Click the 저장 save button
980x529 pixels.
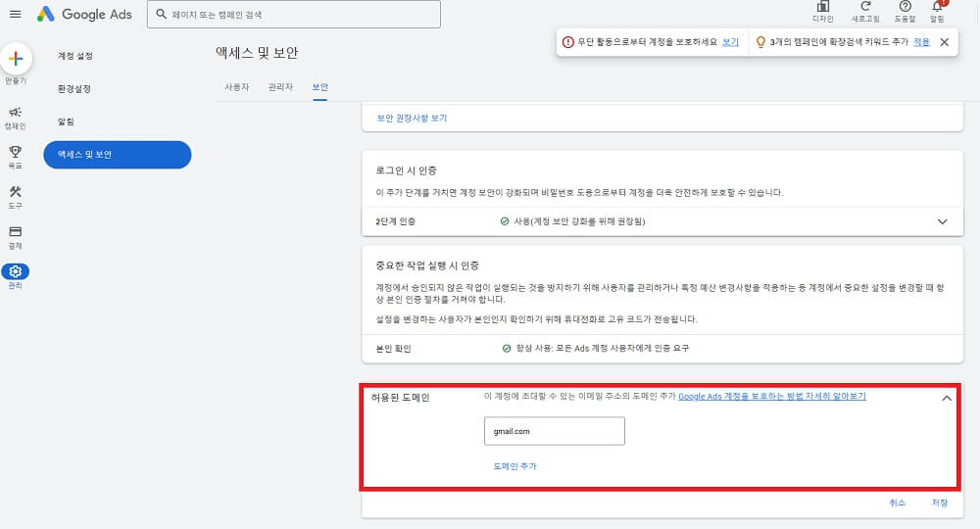940,503
